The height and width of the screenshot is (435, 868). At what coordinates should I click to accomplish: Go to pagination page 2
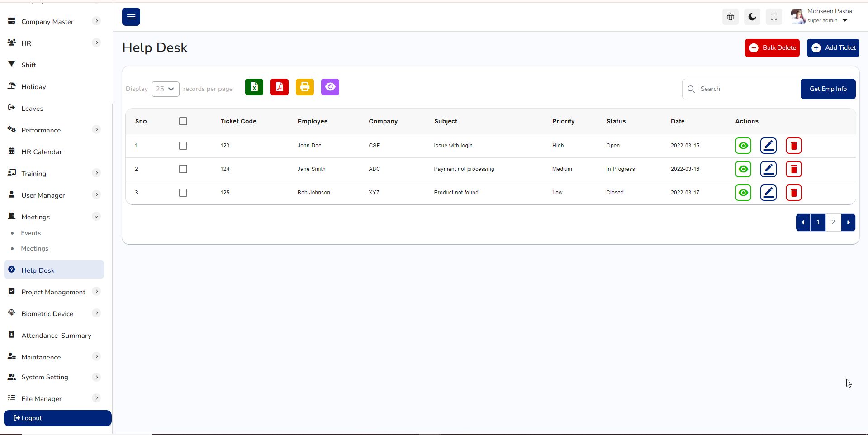point(833,222)
